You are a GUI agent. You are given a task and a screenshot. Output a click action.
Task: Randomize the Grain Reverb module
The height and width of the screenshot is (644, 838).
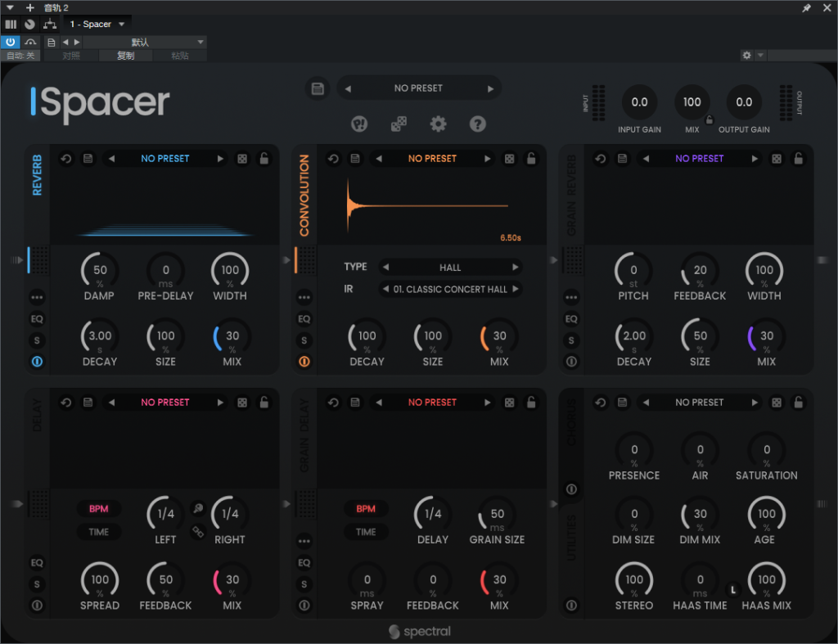(x=777, y=159)
